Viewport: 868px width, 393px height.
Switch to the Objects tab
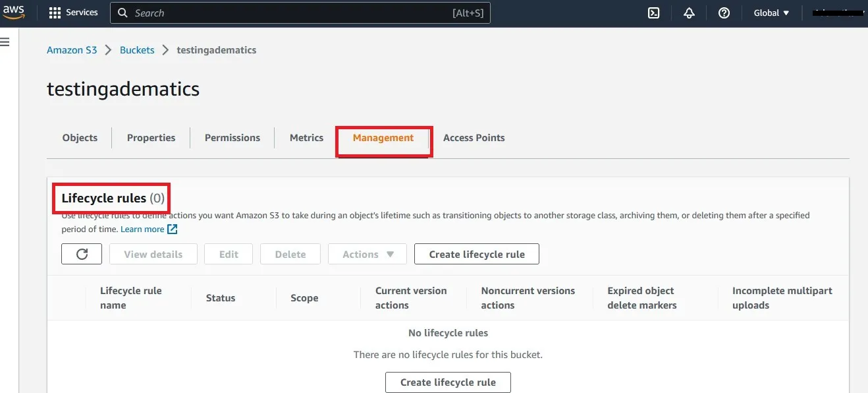[80, 138]
